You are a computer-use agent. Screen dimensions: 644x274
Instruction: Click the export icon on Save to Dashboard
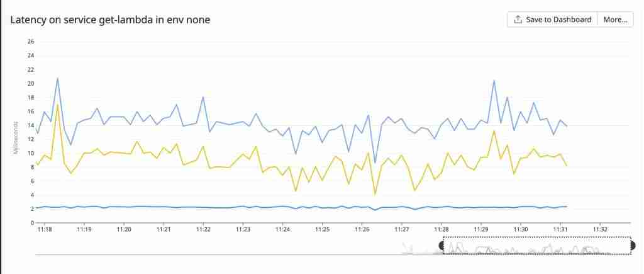(x=518, y=20)
